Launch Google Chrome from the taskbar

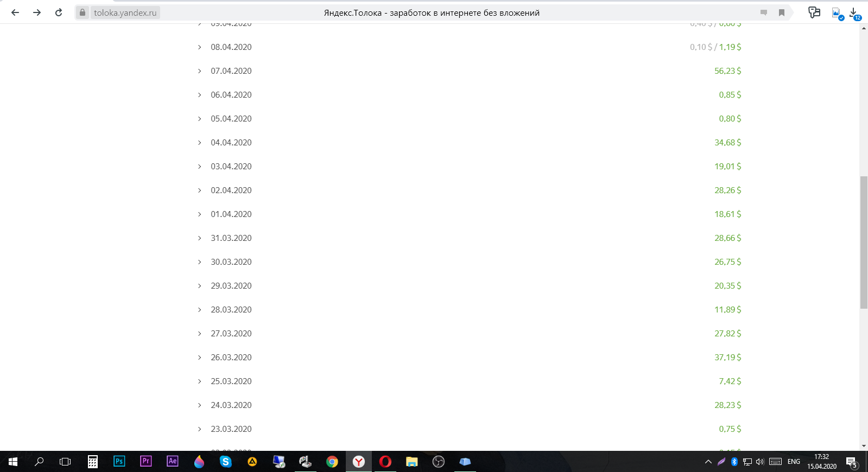(332, 462)
